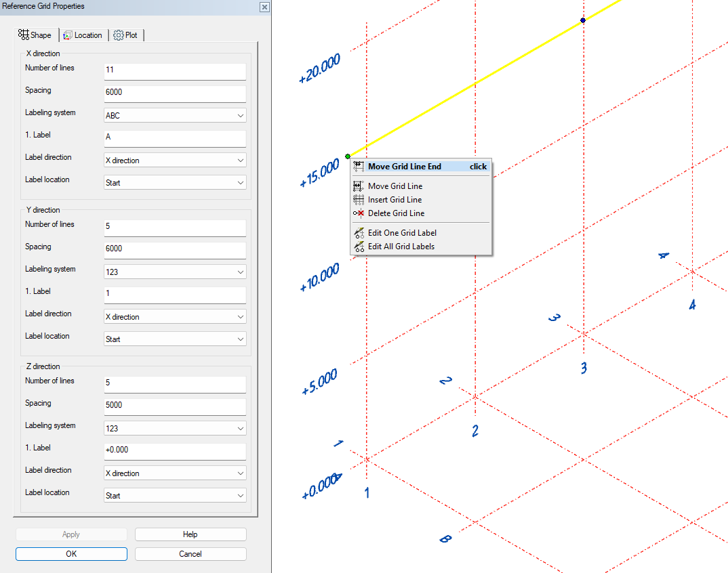Click the Move Grid Line icon
Viewport: 728px width, 573px height.
click(x=359, y=186)
